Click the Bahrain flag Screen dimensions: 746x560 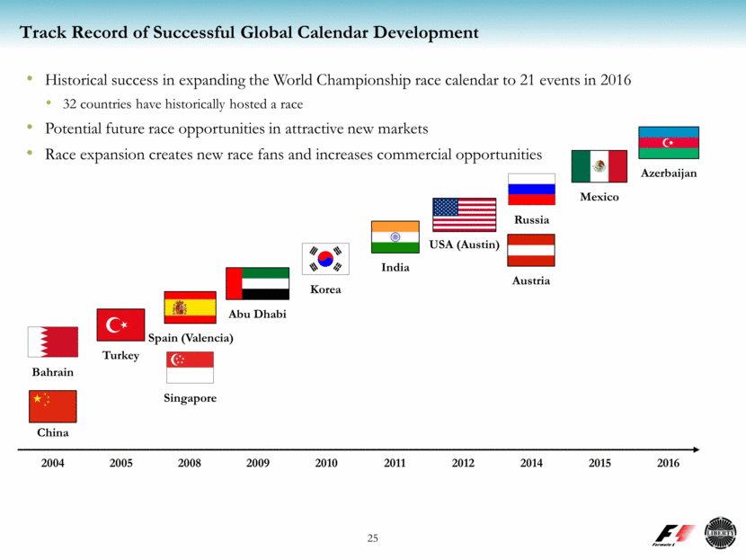click(x=53, y=342)
